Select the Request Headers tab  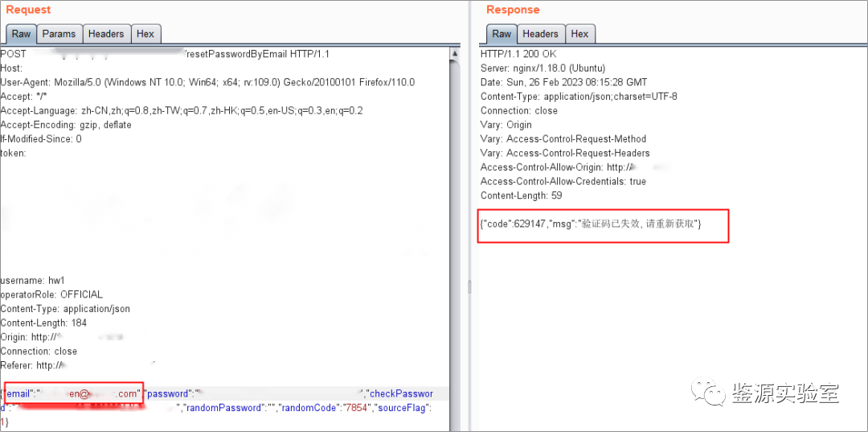coord(106,34)
